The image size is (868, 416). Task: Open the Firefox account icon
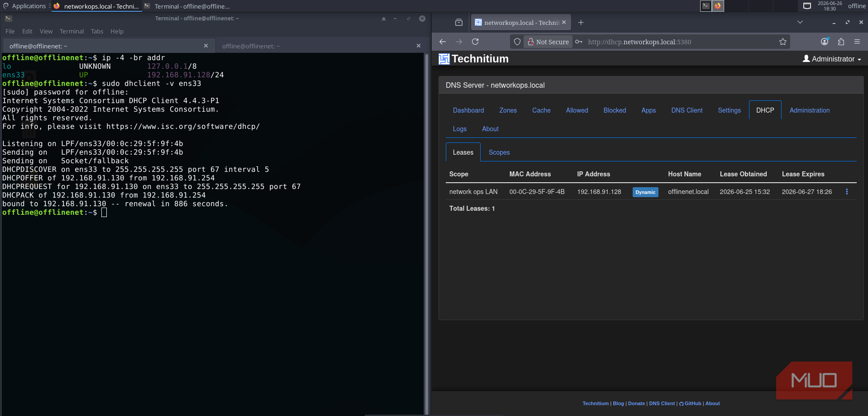coord(825,42)
